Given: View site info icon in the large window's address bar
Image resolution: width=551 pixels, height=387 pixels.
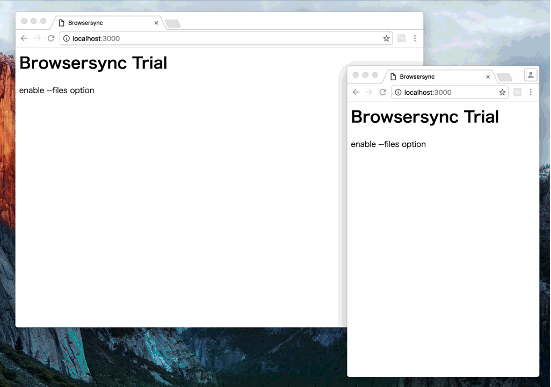Looking at the screenshot, I should 66,38.
